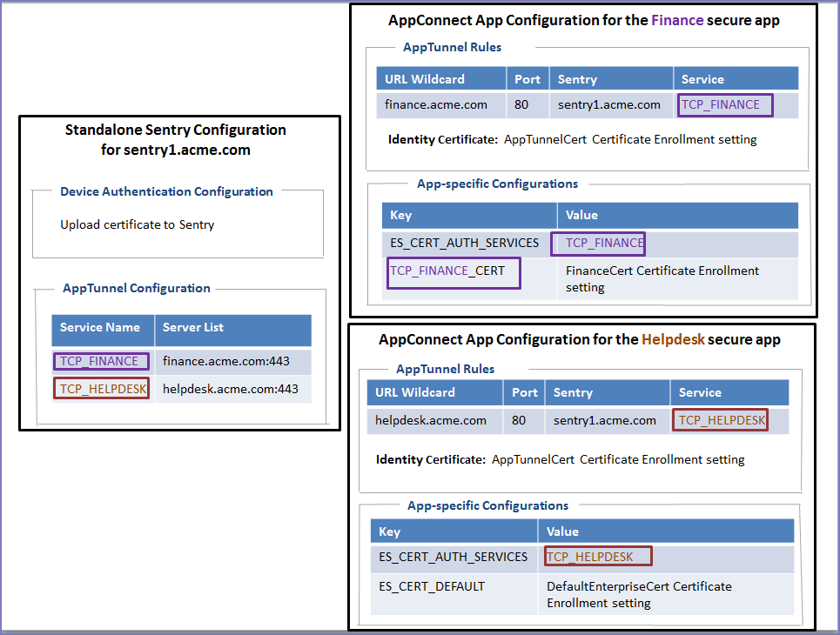Select the AppTunnel Rules heading in Finance panel

[x=452, y=47]
